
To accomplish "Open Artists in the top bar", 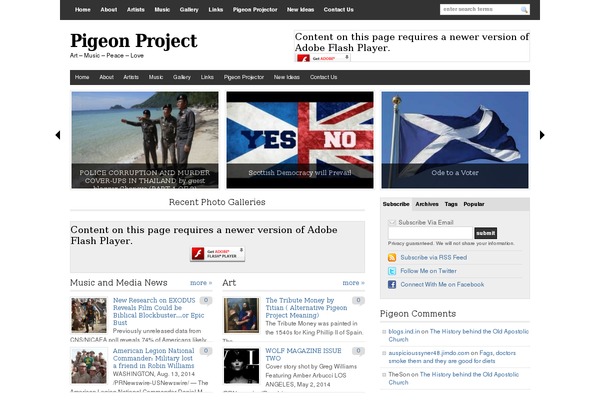I will [x=136, y=10].
